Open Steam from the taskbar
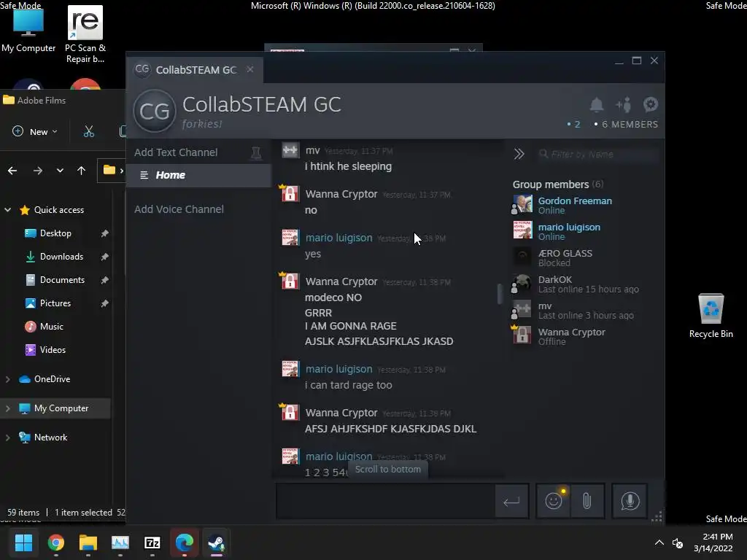The width and height of the screenshot is (747, 560). point(216,542)
